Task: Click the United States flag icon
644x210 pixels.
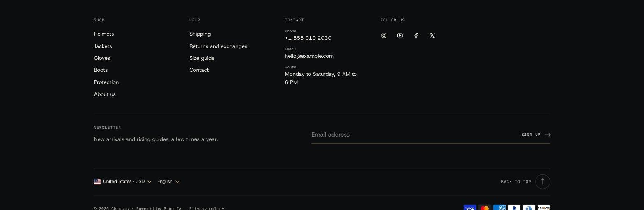Action: [97, 182]
